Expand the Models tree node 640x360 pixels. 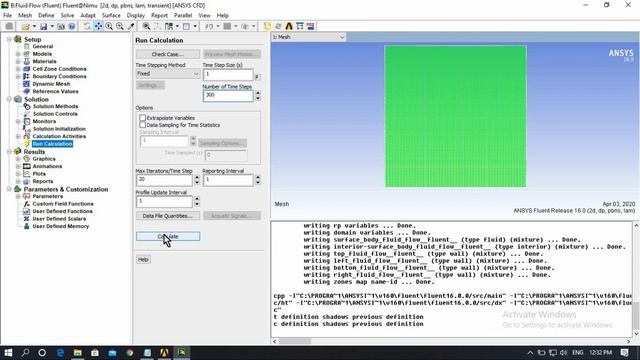point(18,54)
